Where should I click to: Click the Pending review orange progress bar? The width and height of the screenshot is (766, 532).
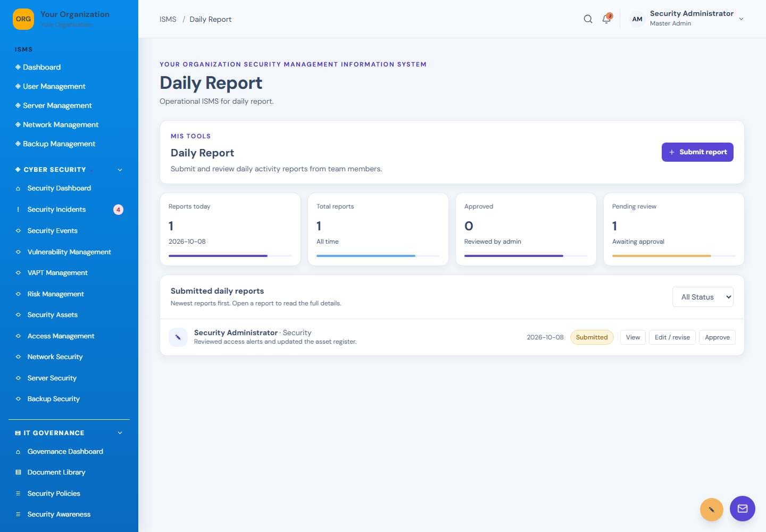click(674, 256)
